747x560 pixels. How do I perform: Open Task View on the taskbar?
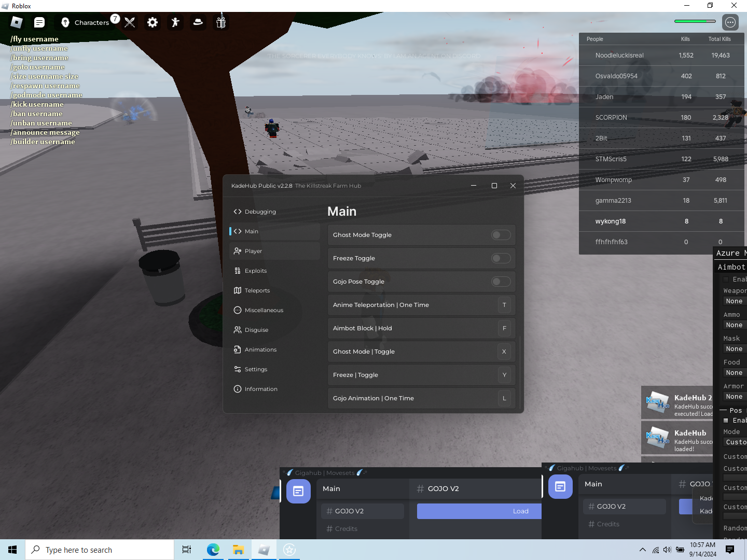(187, 550)
